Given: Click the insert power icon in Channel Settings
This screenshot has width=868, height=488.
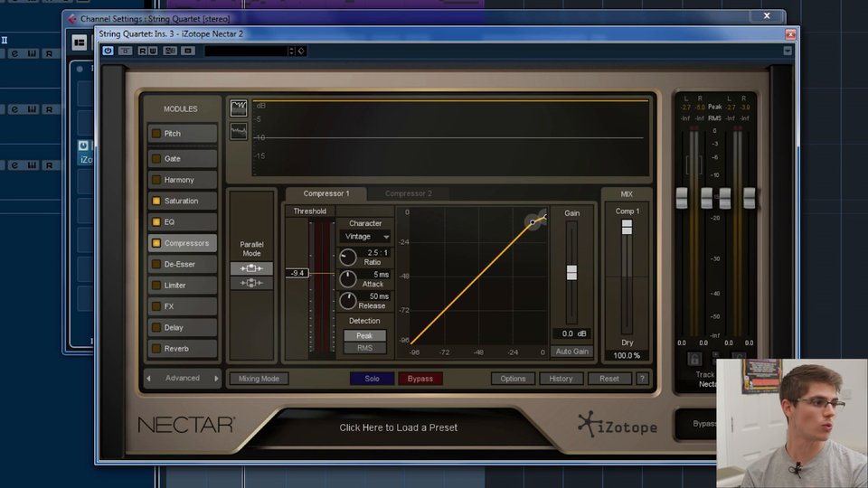Looking at the screenshot, I should click(x=83, y=145).
